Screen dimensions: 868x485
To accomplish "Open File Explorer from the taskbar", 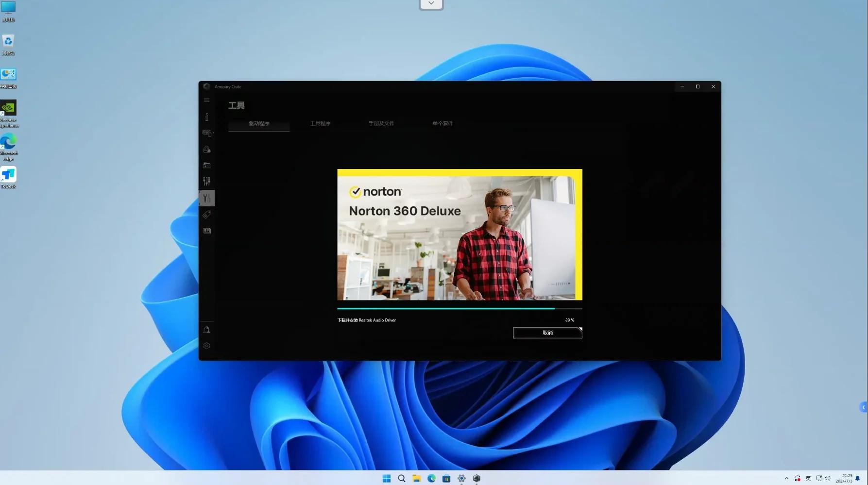I will [416, 478].
